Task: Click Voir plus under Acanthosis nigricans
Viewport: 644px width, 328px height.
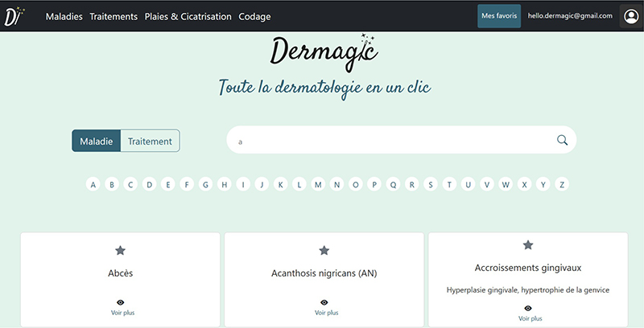Action: (x=327, y=313)
